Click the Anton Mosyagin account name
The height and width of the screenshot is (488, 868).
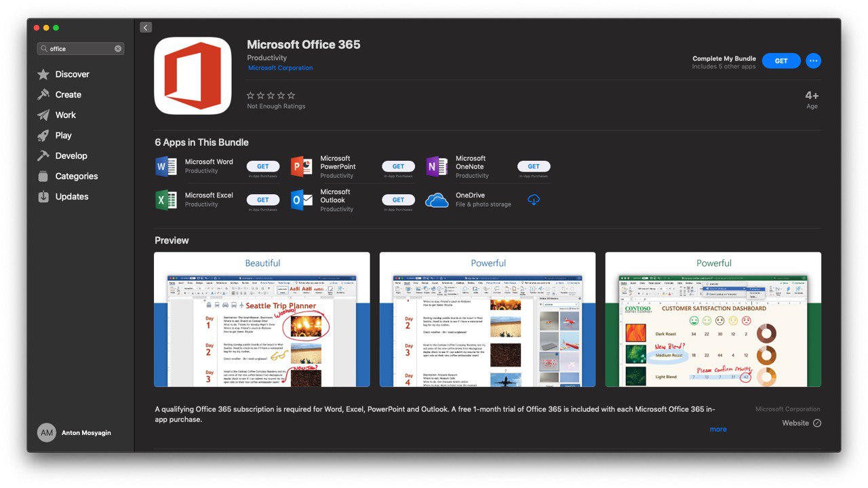pos(86,432)
